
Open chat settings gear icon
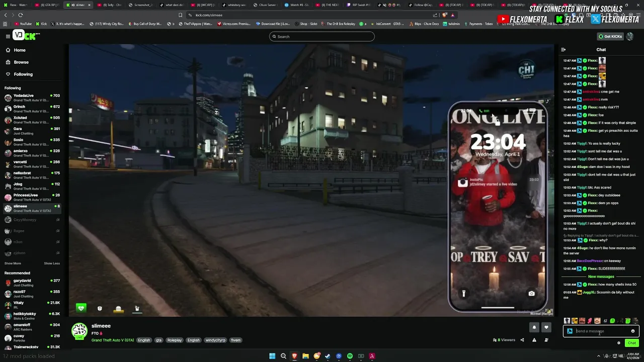(619, 343)
